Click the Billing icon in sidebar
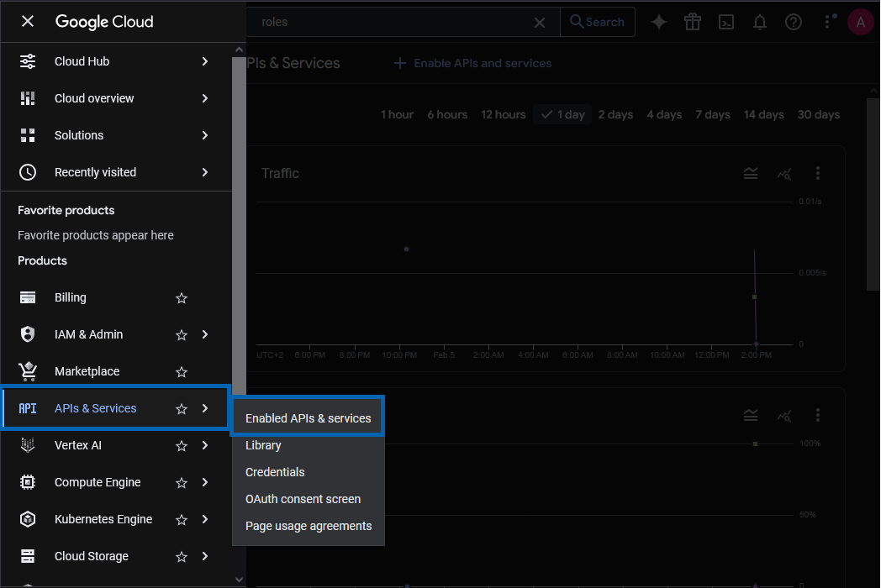The height and width of the screenshot is (588, 881). tap(28, 297)
